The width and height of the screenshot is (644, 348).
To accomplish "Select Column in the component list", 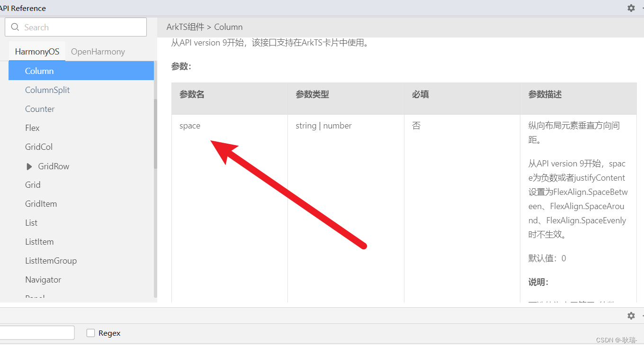I will [x=81, y=71].
